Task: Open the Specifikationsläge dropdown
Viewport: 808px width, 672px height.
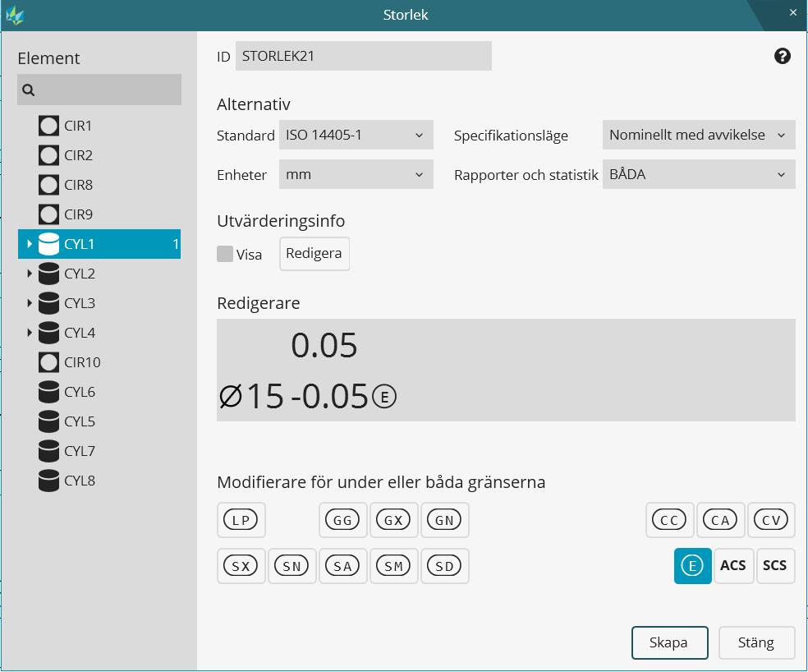Action: coord(699,135)
